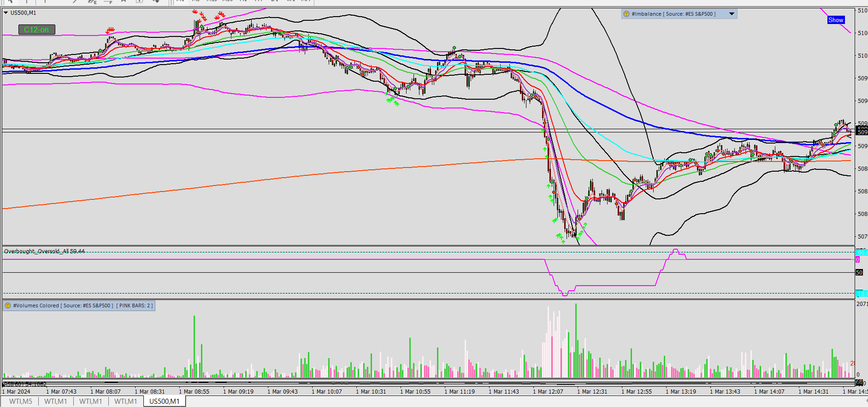Click the 1 Mar 09:43 time label
The width and height of the screenshot is (868, 407).
pyautogui.click(x=283, y=391)
